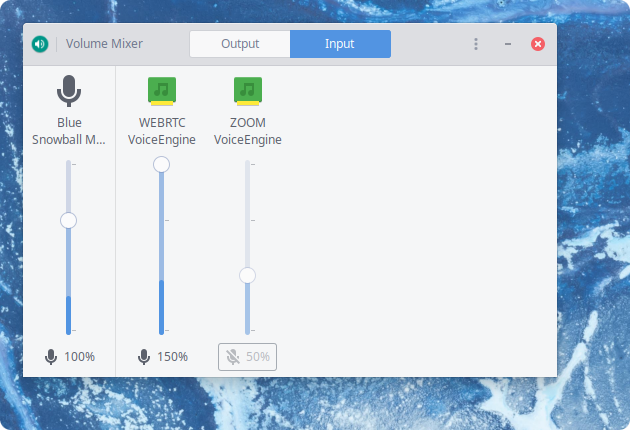Click the Volume Mixer title text
630x430 pixels.
tap(104, 44)
